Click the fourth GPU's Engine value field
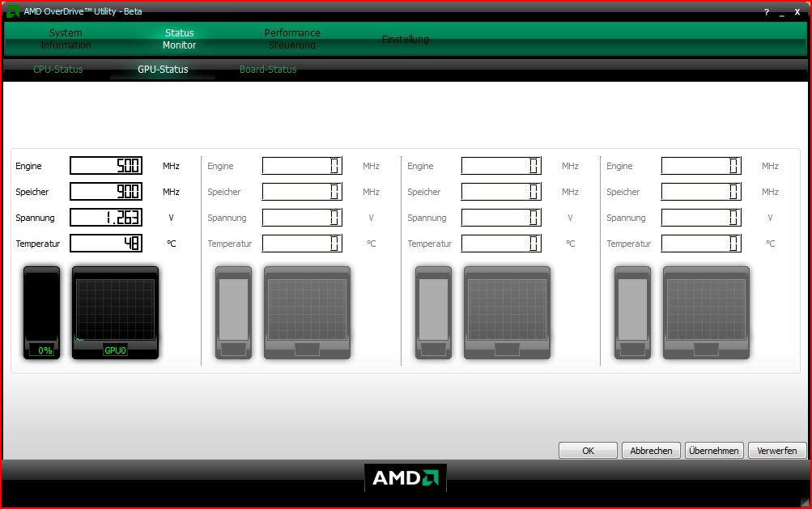812x509 pixels. pos(701,166)
